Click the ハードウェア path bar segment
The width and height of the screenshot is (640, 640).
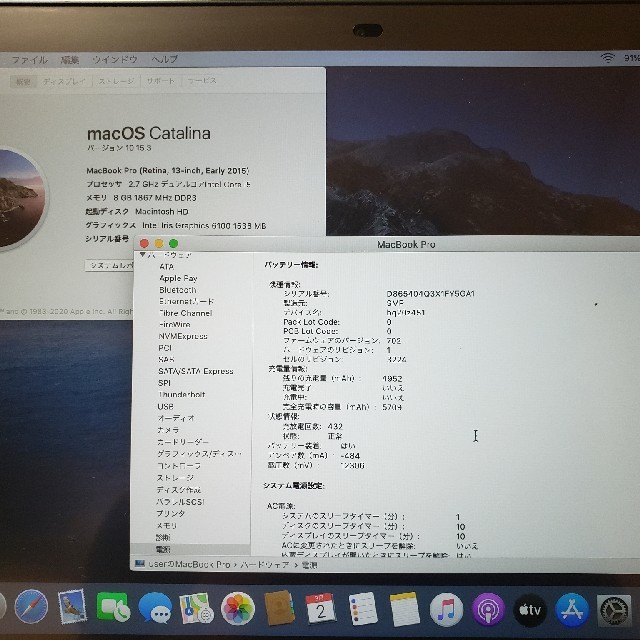click(264, 565)
